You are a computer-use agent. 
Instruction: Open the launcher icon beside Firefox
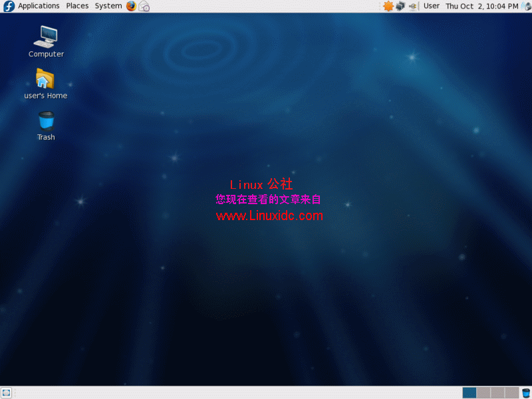(x=142, y=6)
